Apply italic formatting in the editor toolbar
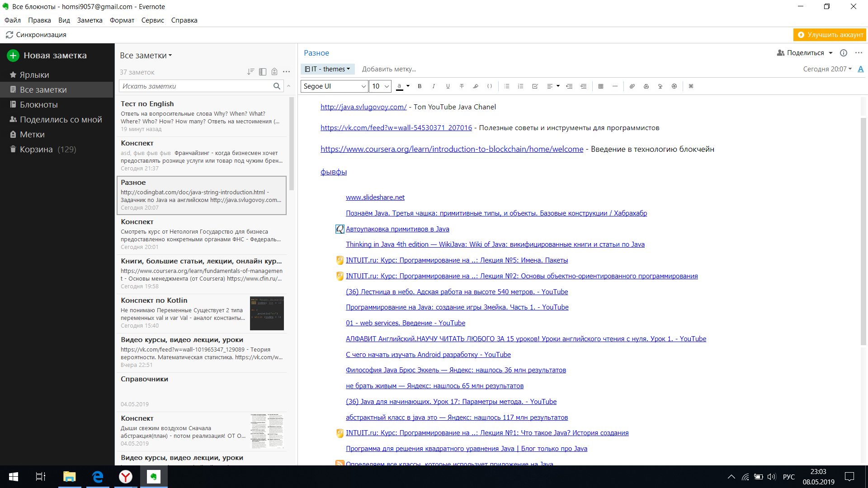Viewport: 868px width, 488px height. [x=434, y=86]
